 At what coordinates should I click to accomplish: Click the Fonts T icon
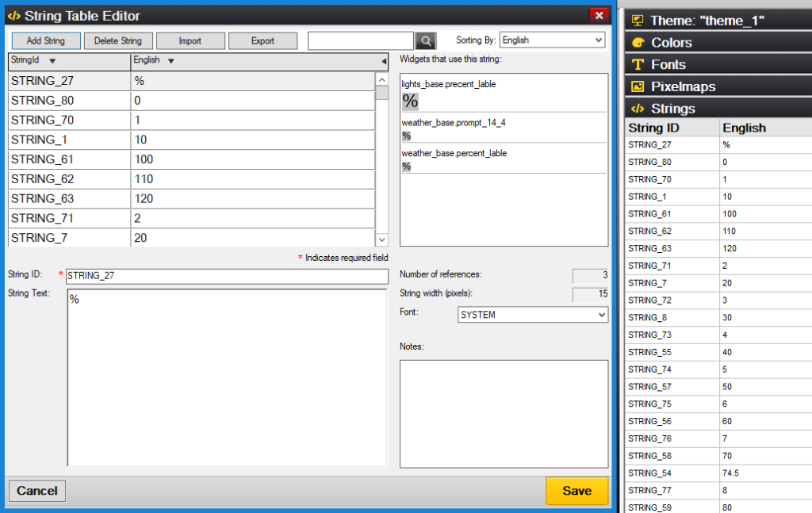click(638, 65)
